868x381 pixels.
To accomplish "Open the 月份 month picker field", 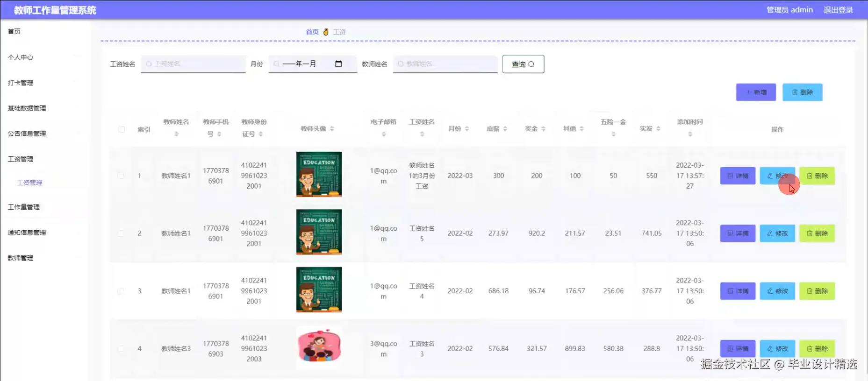I will [313, 64].
